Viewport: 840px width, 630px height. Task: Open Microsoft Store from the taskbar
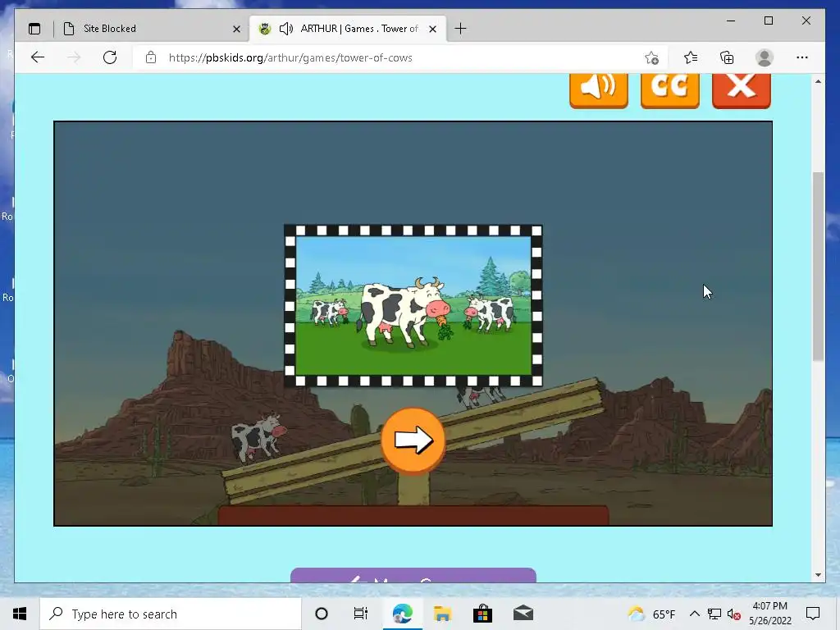pos(482,614)
